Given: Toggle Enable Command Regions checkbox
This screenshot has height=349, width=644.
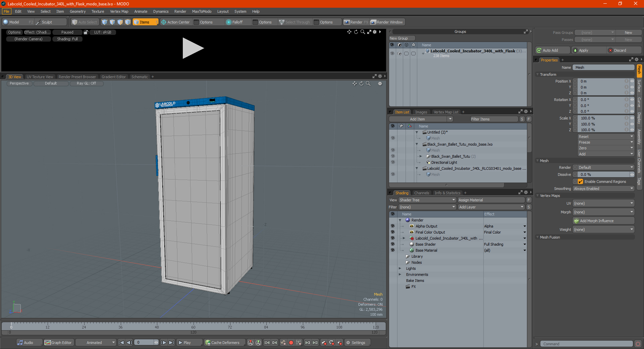Looking at the screenshot, I should coord(580,182).
